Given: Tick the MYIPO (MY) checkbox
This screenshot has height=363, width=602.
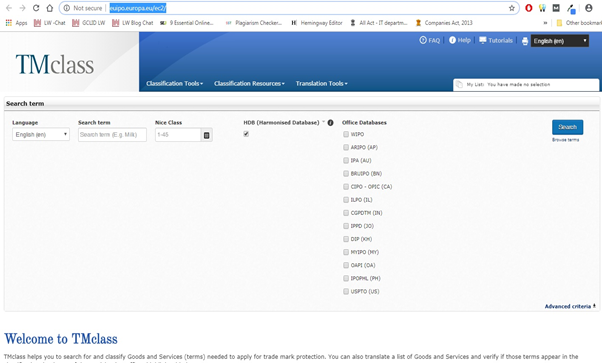Looking at the screenshot, I should (x=346, y=252).
